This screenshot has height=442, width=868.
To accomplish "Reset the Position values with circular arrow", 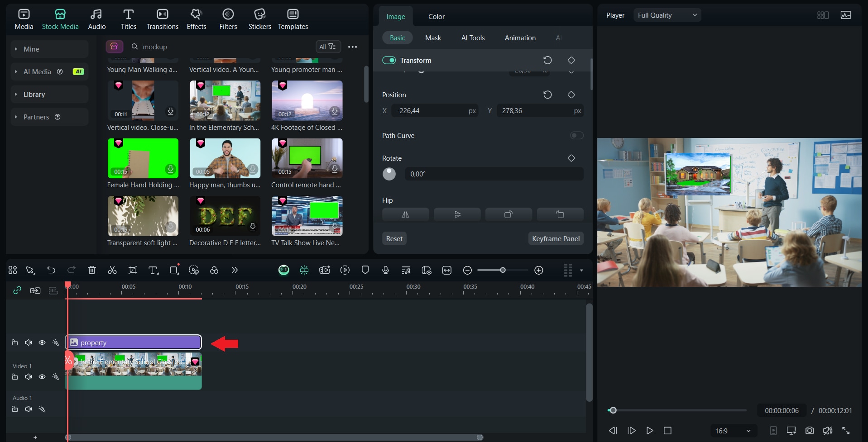I will (x=547, y=95).
